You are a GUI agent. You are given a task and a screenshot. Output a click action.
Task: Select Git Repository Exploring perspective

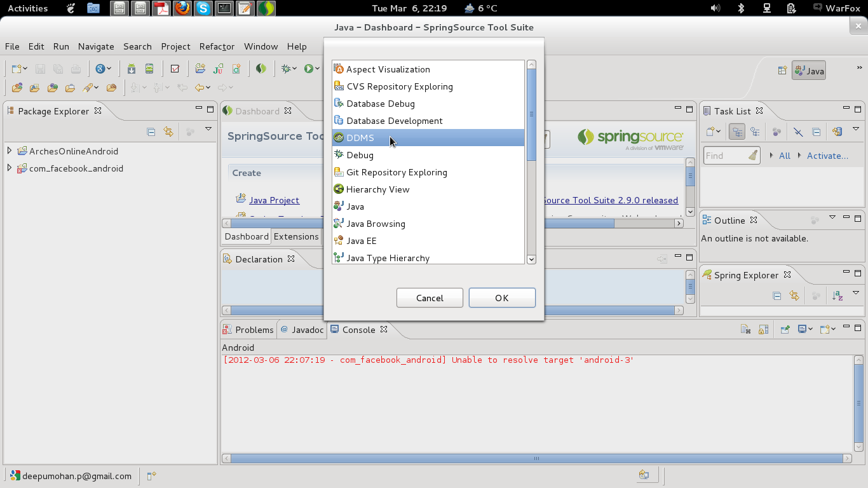(x=428, y=172)
